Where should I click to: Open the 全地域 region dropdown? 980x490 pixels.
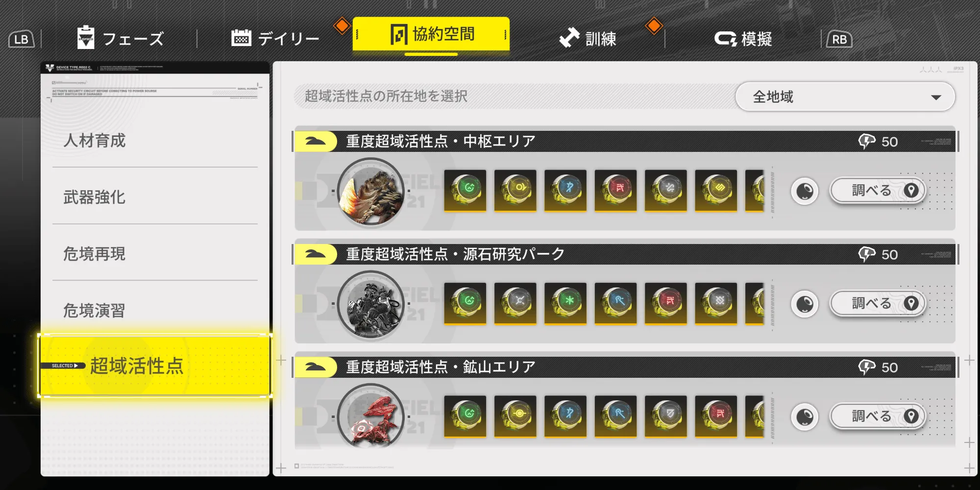[x=845, y=97]
